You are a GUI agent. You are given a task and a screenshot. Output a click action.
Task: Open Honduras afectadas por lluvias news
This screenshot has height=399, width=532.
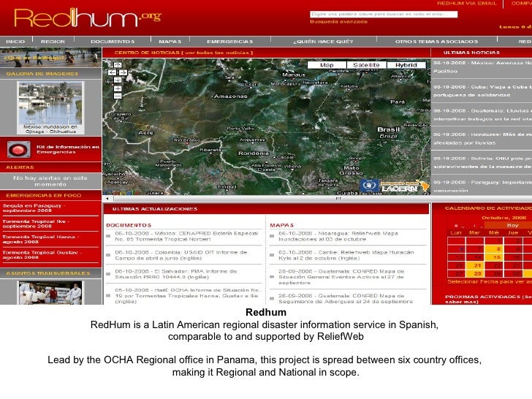482,138
